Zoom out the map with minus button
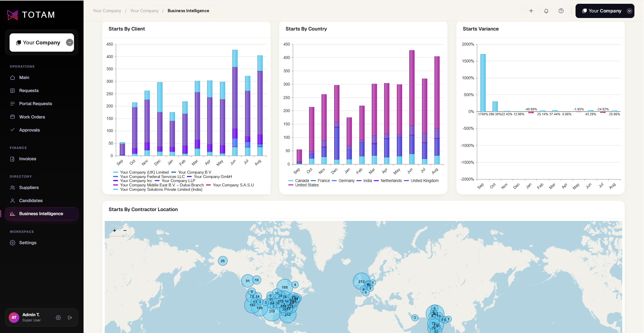This screenshot has width=644, height=333. (x=125, y=231)
